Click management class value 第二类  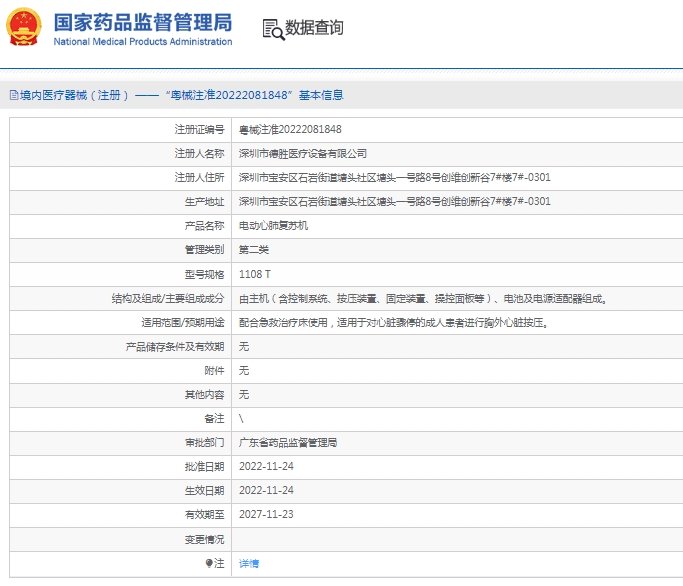point(254,250)
